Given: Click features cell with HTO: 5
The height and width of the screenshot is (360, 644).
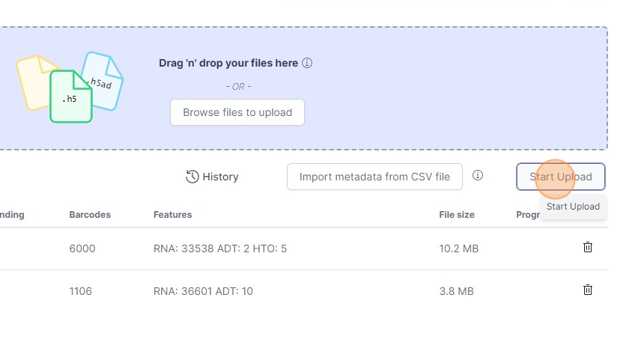Looking at the screenshot, I should (220, 248).
